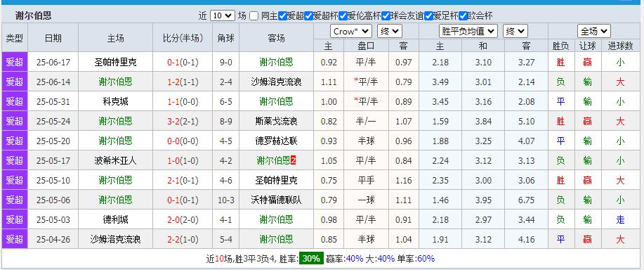Viewport: 644px width, 270px height.
Task: Open score 1-2(1-1) match details
Action: pyautogui.click(x=183, y=82)
